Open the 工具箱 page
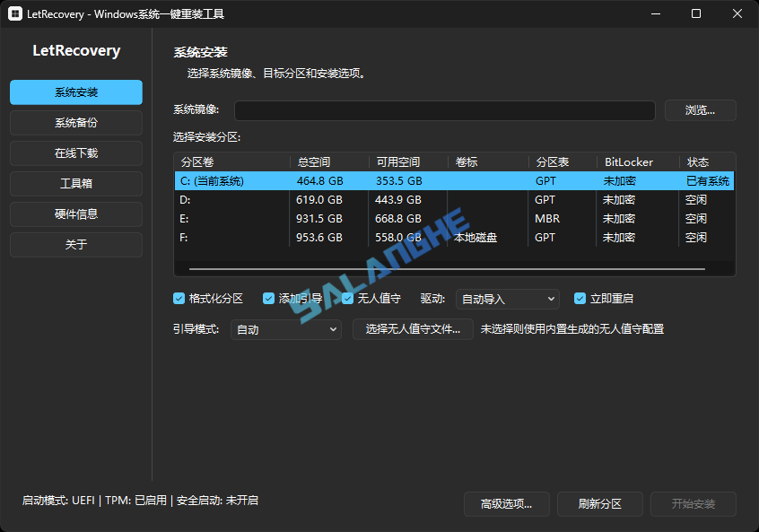759x532 pixels. point(76,184)
